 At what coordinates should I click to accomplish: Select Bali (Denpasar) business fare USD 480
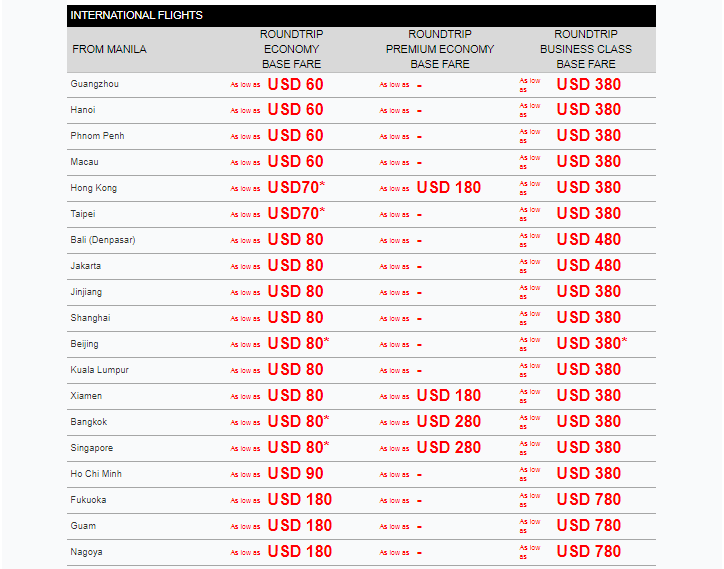click(588, 240)
